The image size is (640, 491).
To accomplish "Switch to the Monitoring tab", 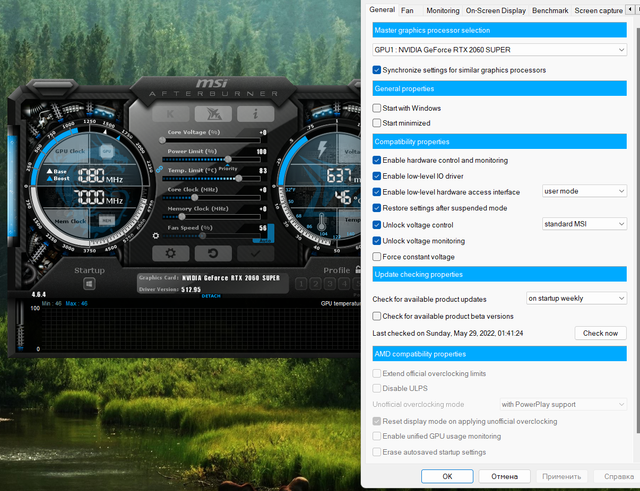I will (x=443, y=11).
